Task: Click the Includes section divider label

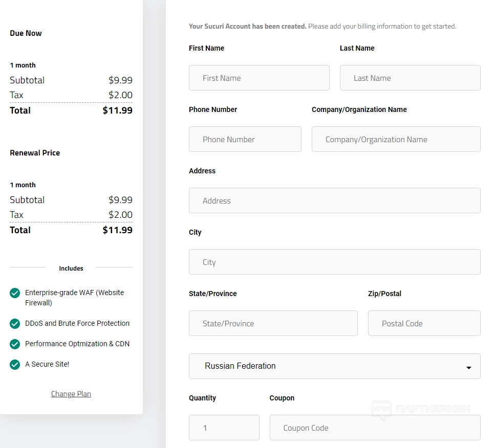Action: (71, 268)
